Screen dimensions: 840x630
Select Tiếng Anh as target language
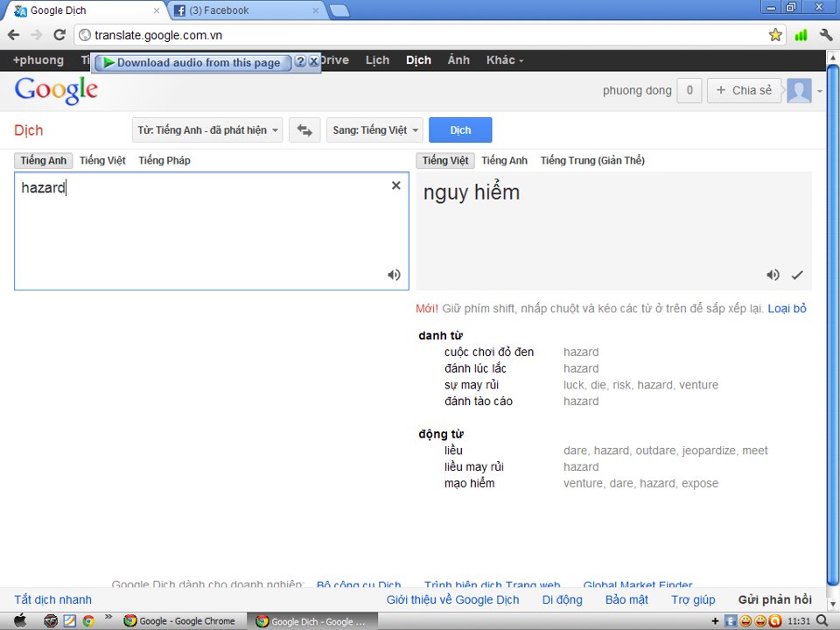(x=504, y=160)
